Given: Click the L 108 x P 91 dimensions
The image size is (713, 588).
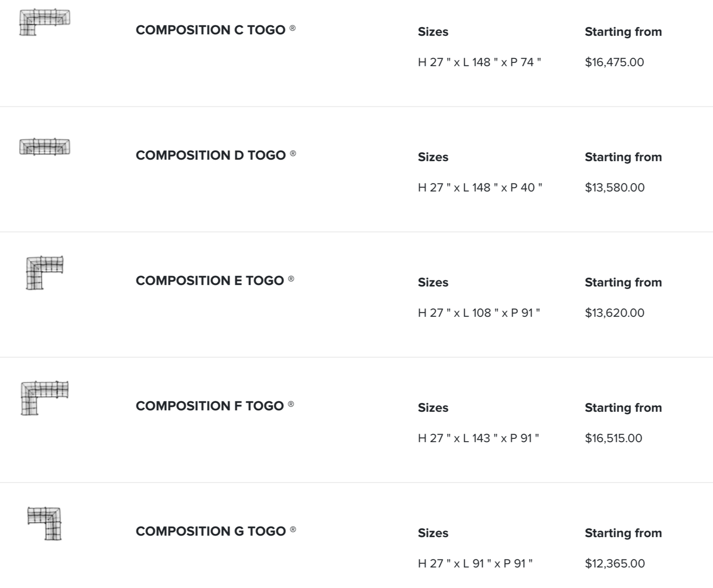Looking at the screenshot, I should point(479,313).
